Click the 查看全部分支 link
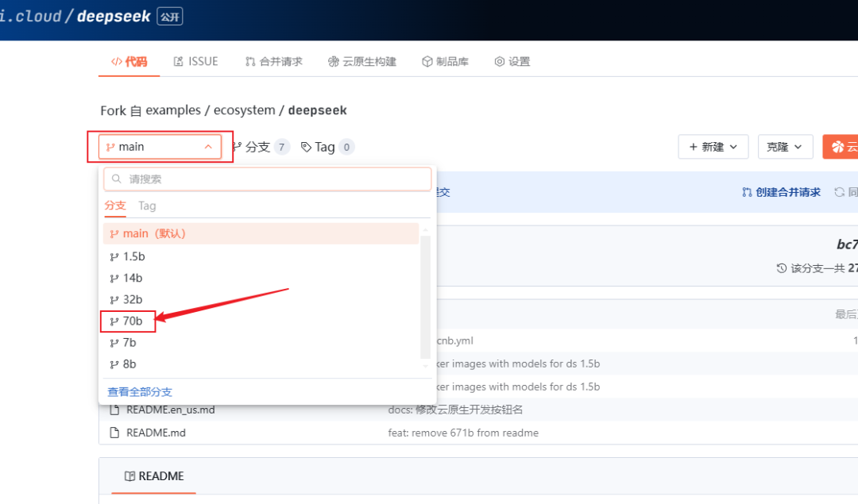The width and height of the screenshot is (858, 504). pyautogui.click(x=139, y=391)
